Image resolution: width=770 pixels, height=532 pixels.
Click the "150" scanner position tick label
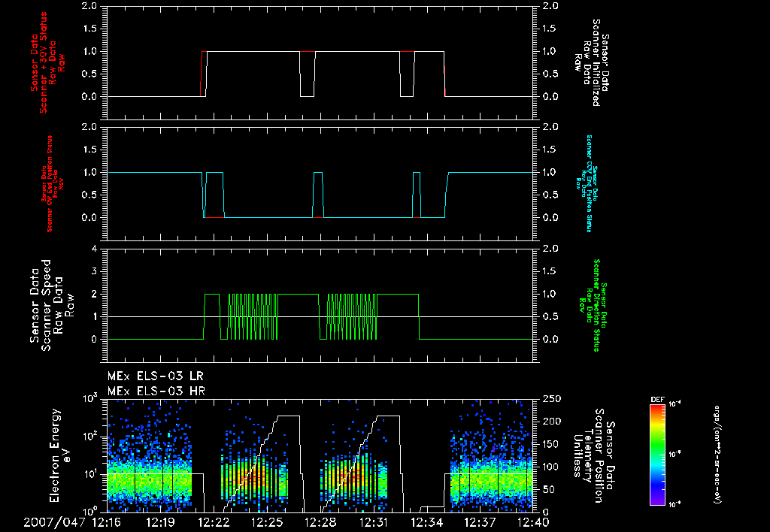[551, 444]
